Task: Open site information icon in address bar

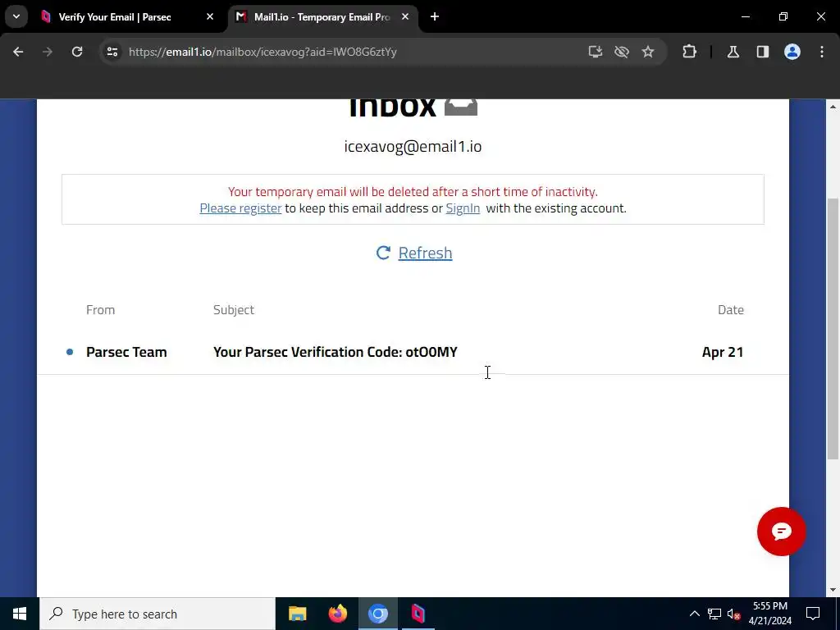Action: coord(112,52)
